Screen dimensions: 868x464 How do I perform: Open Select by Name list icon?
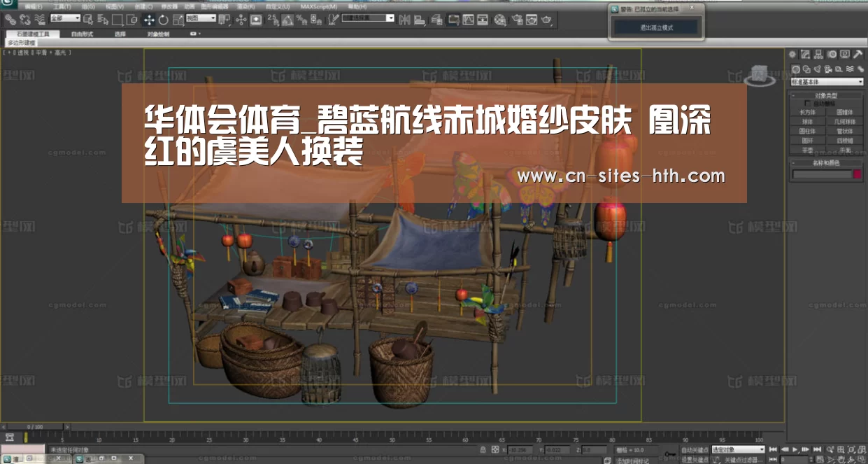pos(103,20)
